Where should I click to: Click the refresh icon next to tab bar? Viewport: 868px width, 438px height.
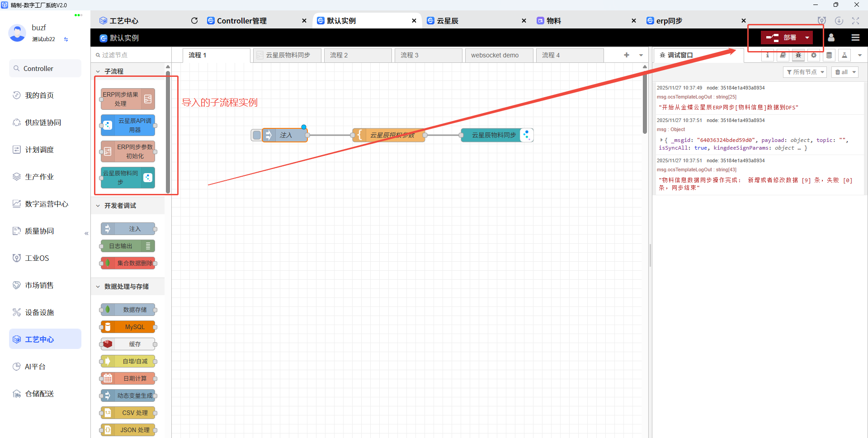[x=194, y=20]
